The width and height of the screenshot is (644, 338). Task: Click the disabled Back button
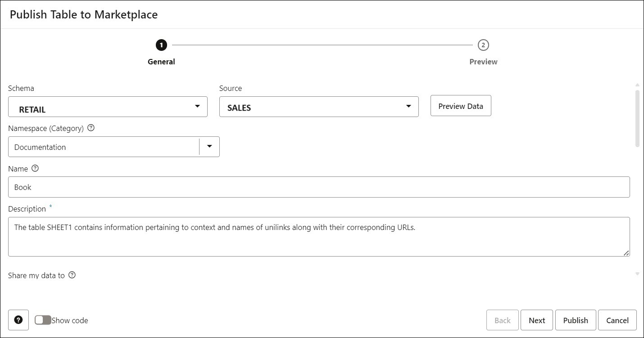click(502, 320)
